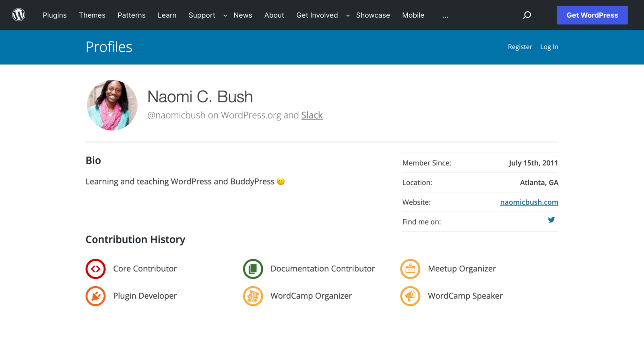The image size is (644, 347).
Task: Click the Log In link
Action: [549, 47]
